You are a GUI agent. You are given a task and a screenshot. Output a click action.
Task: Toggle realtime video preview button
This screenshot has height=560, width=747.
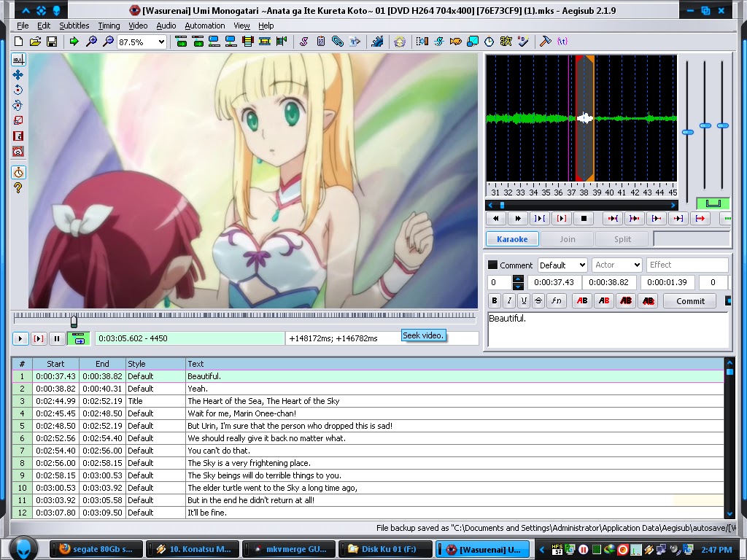tap(18, 172)
